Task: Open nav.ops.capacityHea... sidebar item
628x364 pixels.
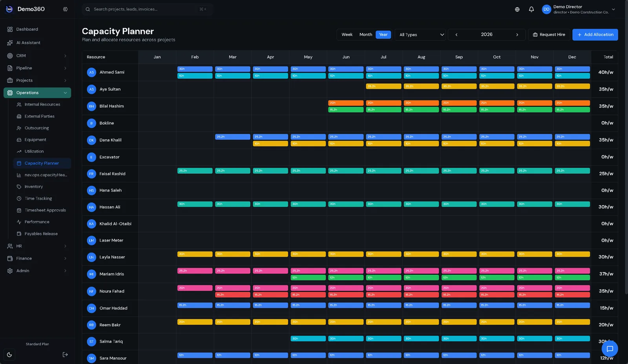Action: pos(42,175)
